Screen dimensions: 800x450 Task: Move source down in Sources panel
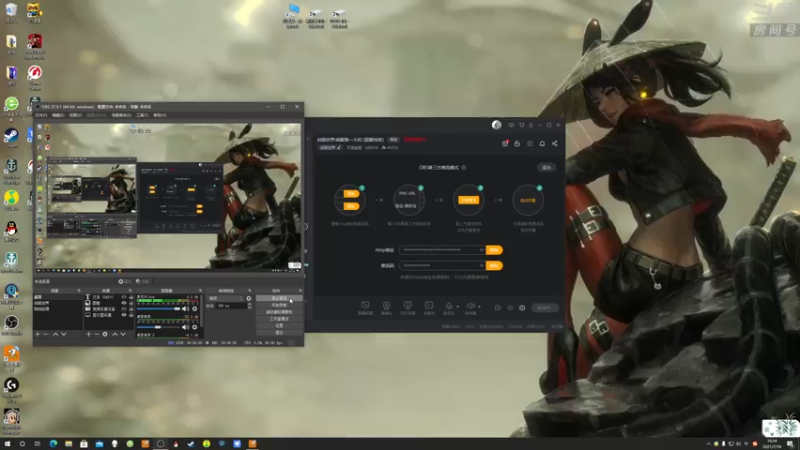point(123,334)
